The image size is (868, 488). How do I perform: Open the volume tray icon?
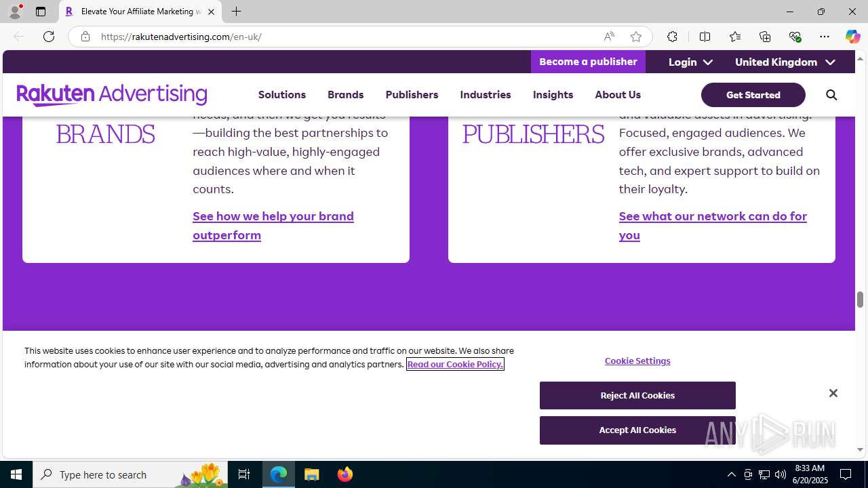[x=781, y=474]
